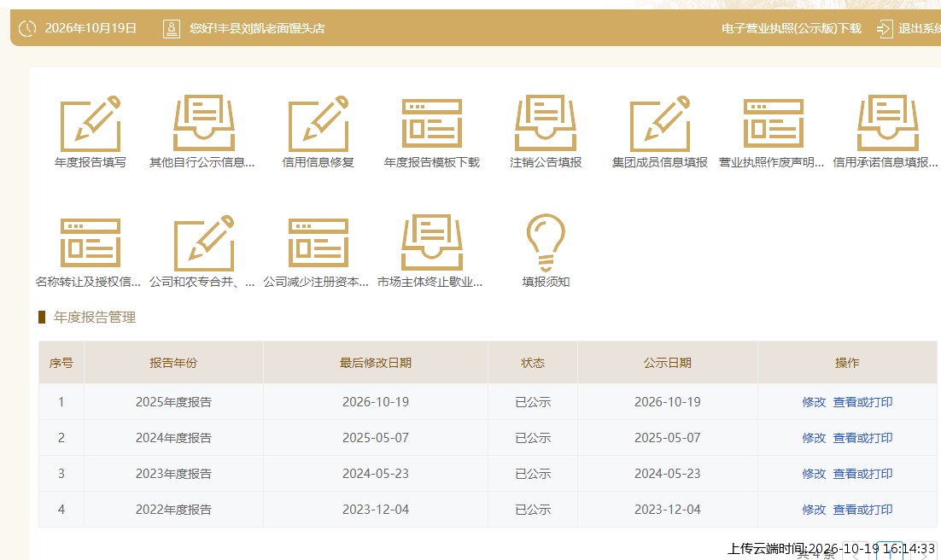Viewport: 941px width, 560px height.
Task: Open 查看或打印 for the 2024年度报告
Action: (x=862, y=438)
